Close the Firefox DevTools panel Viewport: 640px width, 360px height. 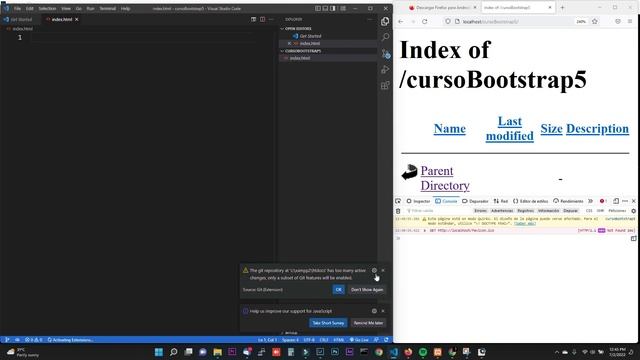coord(633,201)
